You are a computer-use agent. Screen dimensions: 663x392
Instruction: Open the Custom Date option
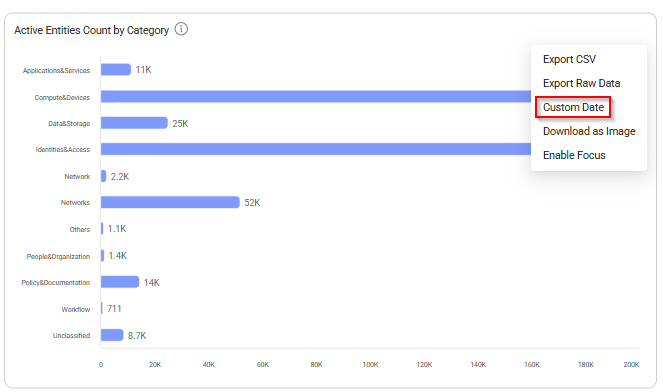click(573, 107)
